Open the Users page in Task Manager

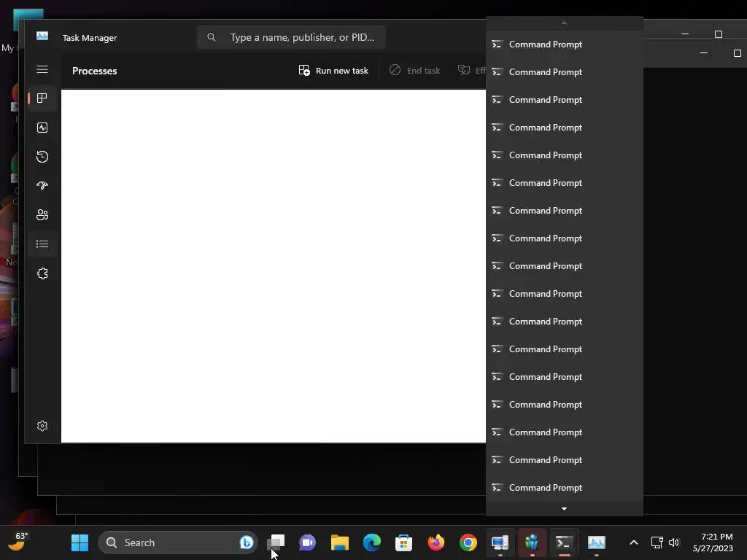pyautogui.click(x=42, y=215)
